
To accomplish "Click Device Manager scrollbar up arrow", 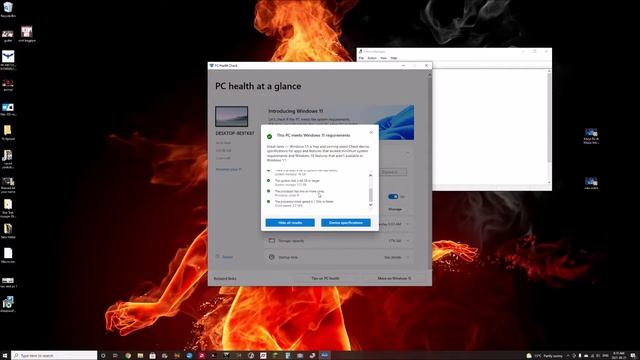I will pyautogui.click(x=549, y=71).
